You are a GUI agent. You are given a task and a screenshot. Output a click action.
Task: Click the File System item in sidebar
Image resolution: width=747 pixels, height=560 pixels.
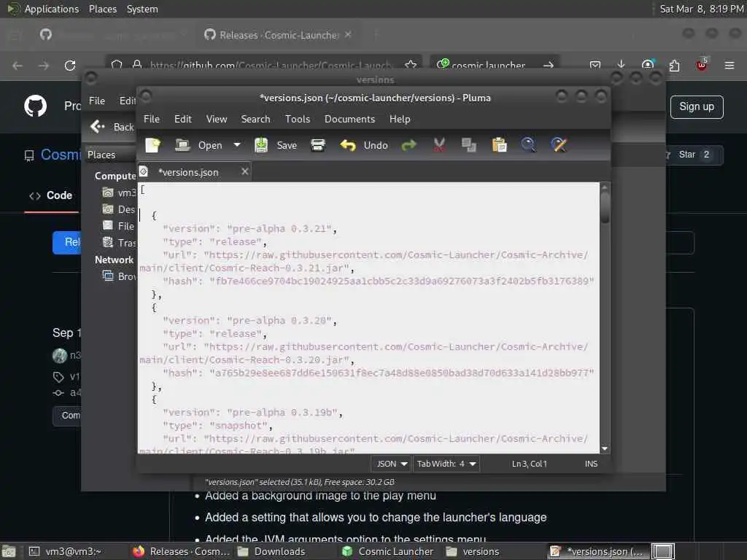click(119, 226)
